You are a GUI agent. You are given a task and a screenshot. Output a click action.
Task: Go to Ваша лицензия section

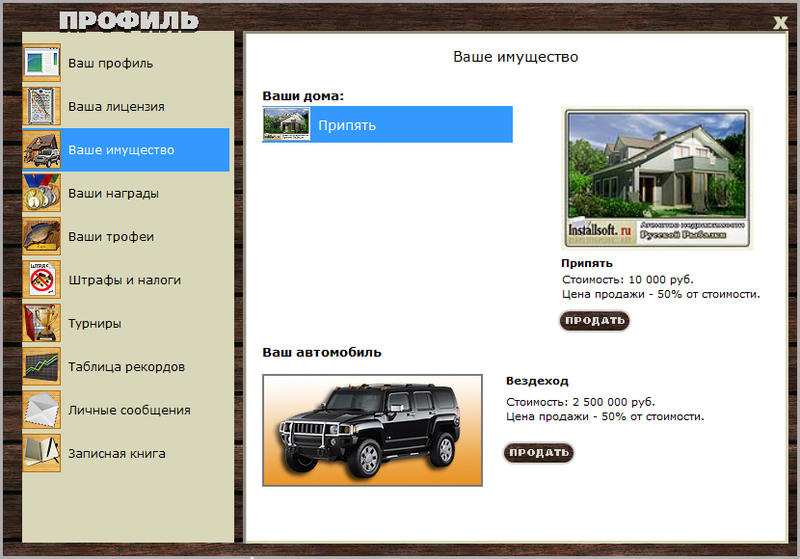116,107
